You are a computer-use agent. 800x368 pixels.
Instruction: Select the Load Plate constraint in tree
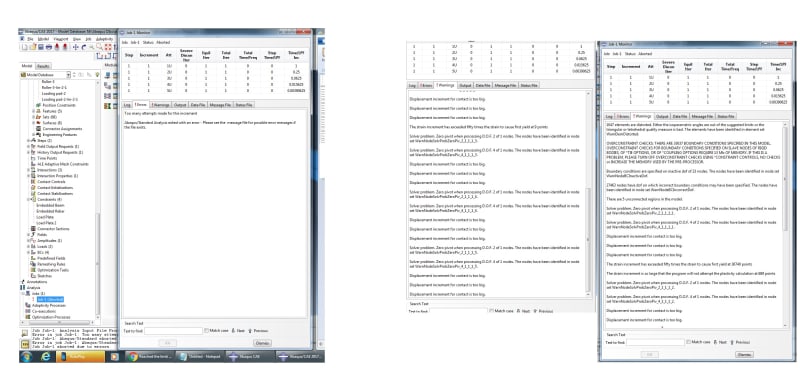tap(45, 217)
